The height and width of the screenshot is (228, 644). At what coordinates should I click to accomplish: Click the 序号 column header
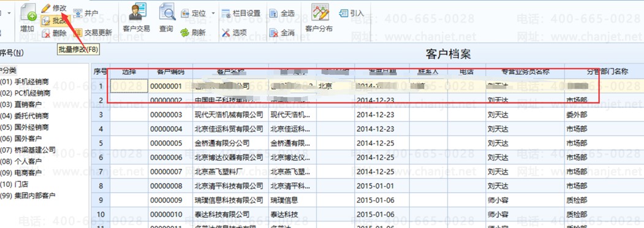click(x=100, y=71)
